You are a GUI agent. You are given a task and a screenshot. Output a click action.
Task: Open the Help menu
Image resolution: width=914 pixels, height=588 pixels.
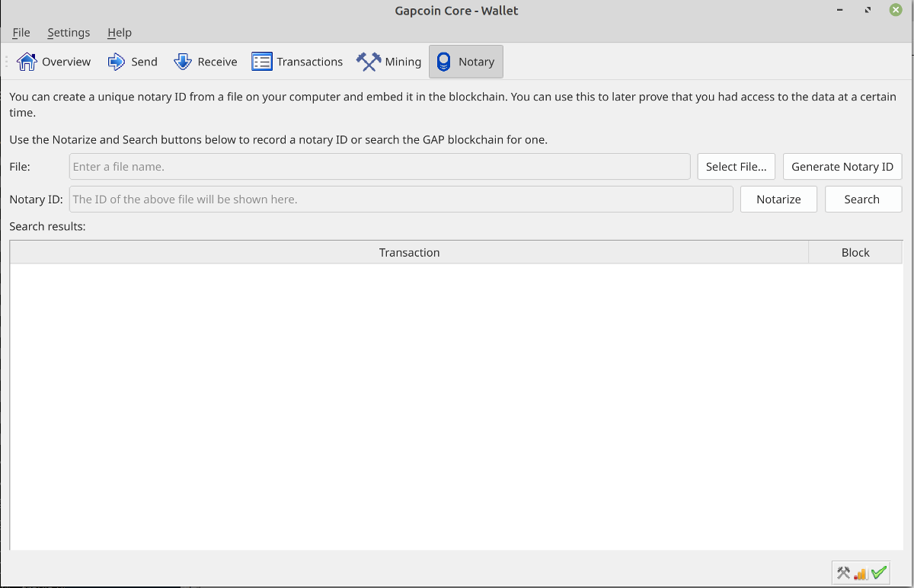(x=120, y=33)
